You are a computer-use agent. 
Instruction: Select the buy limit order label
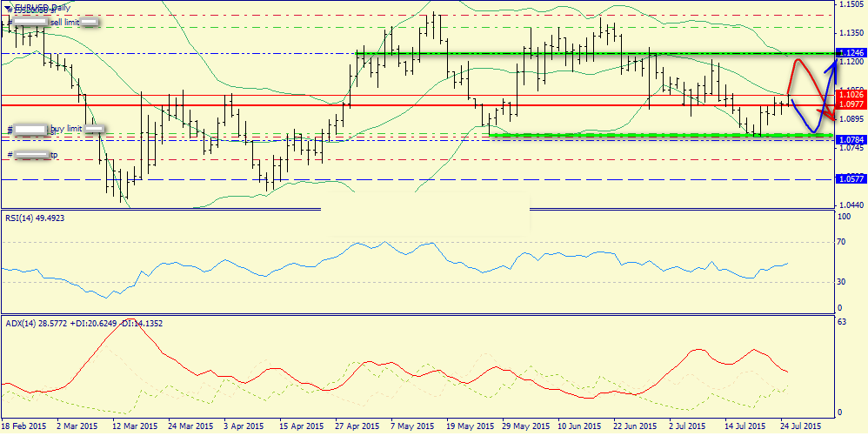click(67, 129)
